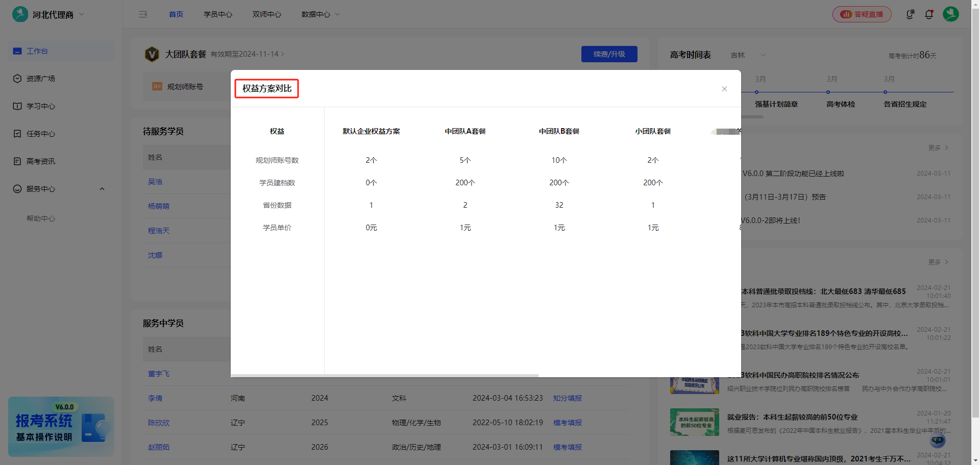
Task: Open the 吉林 province dropdown
Action: pos(748,55)
